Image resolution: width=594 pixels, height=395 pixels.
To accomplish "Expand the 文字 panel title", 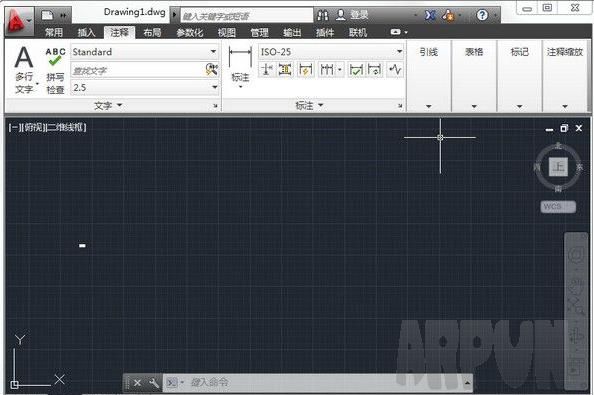I will [108, 105].
